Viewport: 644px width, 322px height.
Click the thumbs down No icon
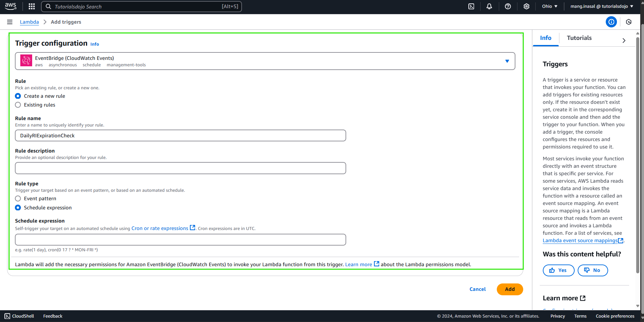click(587, 270)
